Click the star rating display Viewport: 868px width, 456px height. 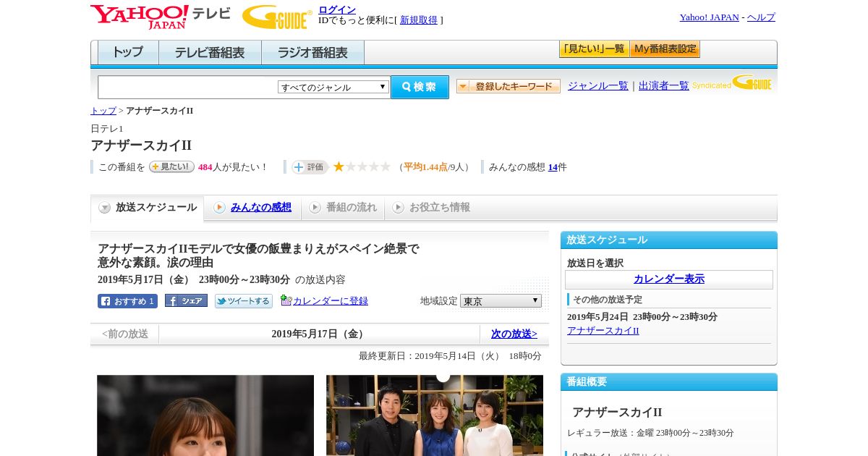click(x=362, y=166)
